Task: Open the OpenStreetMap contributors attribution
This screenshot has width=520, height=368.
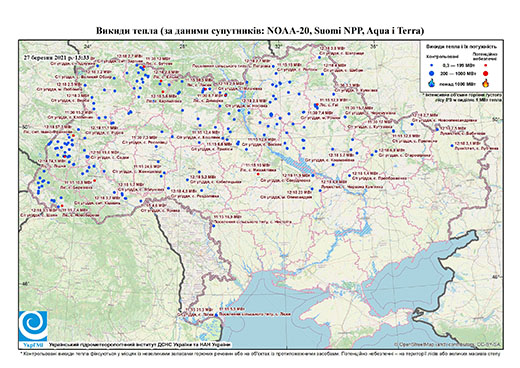Action: (447, 345)
